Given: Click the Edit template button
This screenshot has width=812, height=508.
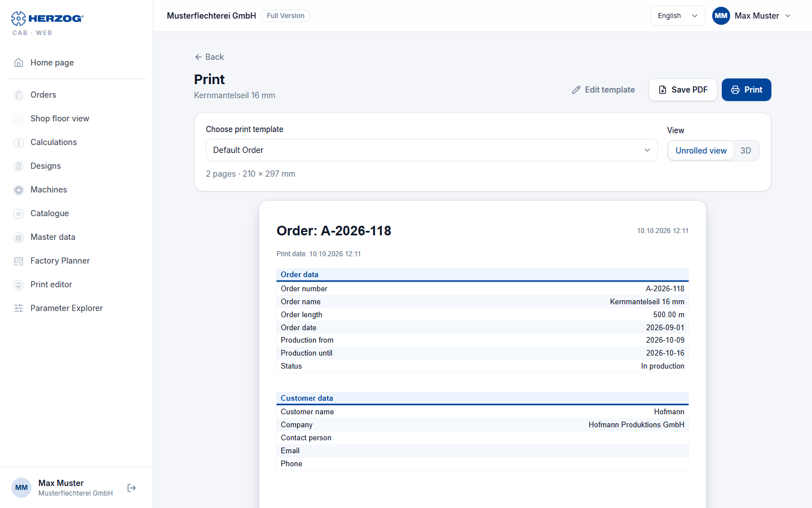Looking at the screenshot, I should (603, 90).
